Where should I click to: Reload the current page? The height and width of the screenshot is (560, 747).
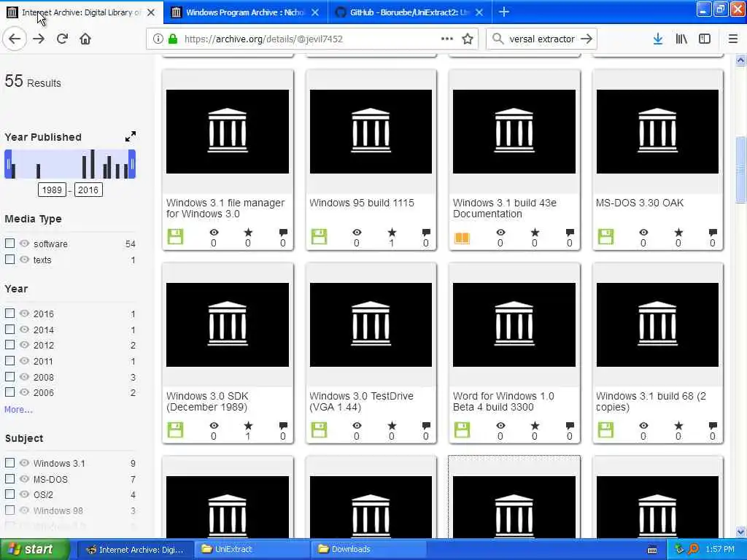pyautogui.click(x=62, y=39)
